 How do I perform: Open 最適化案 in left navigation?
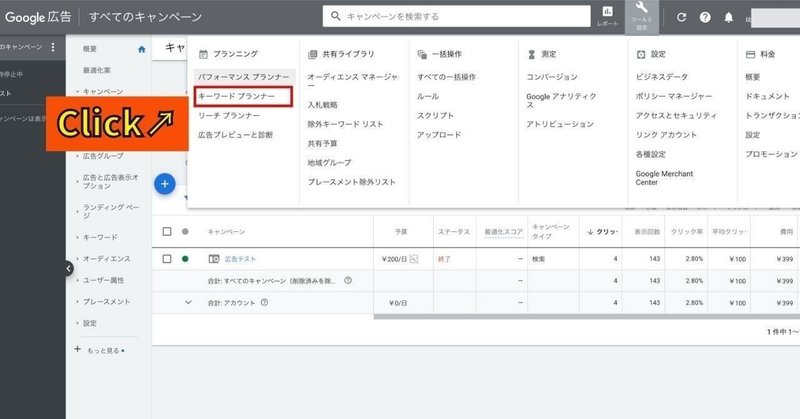[x=97, y=70]
